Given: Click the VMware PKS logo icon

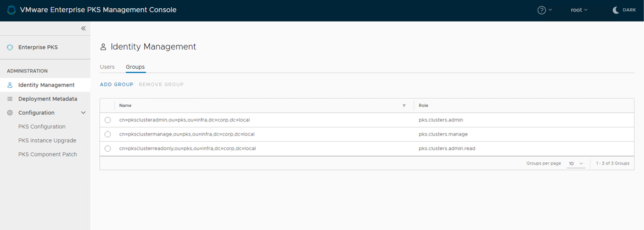Looking at the screenshot, I should 11,10.
